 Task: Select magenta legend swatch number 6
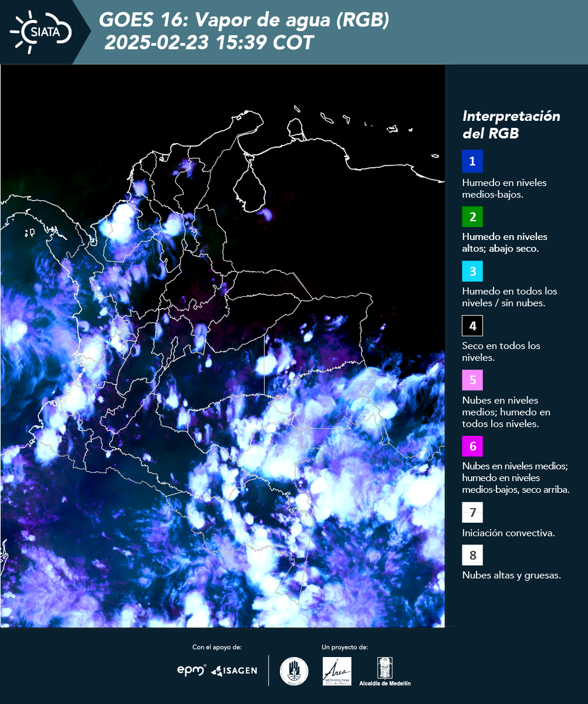click(x=472, y=446)
